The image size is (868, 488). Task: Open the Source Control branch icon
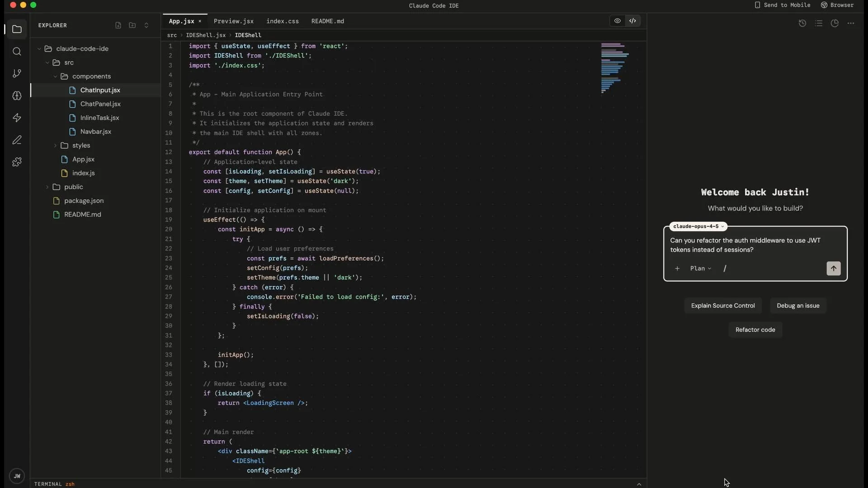(x=17, y=74)
